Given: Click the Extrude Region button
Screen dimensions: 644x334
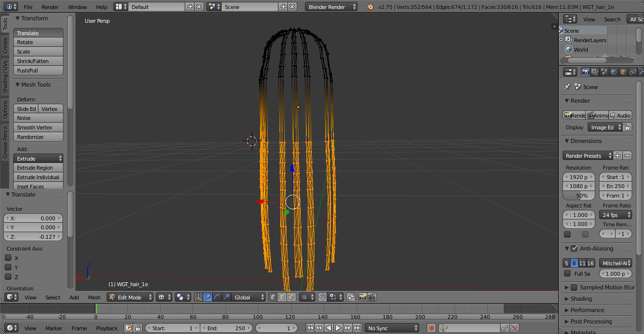Looking at the screenshot, I should [x=38, y=168].
